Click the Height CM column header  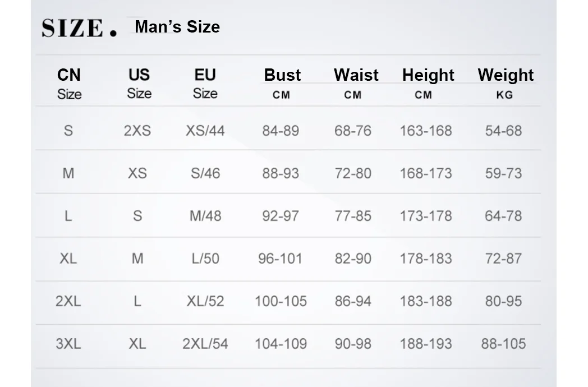(x=428, y=83)
